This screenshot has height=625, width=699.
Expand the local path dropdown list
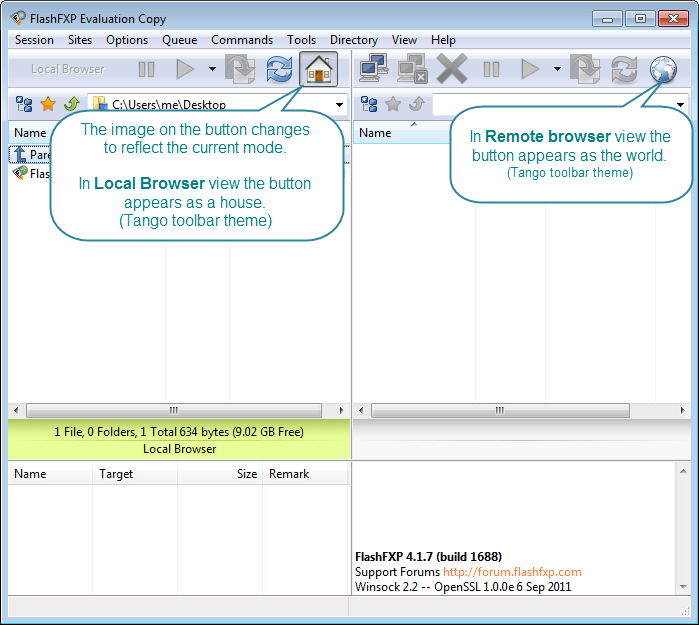coord(339,105)
